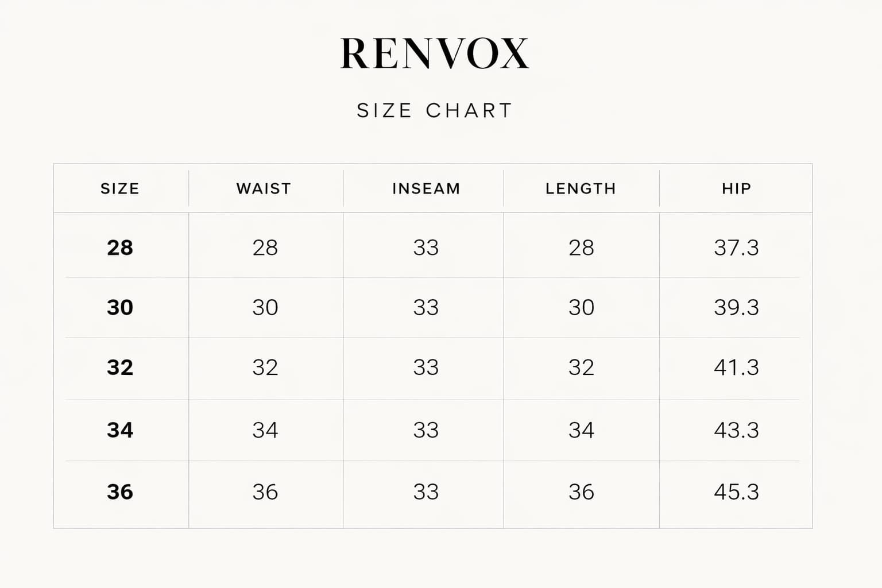Click hip value 41.3
The width and height of the screenshot is (882, 588).
pyautogui.click(x=736, y=367)
